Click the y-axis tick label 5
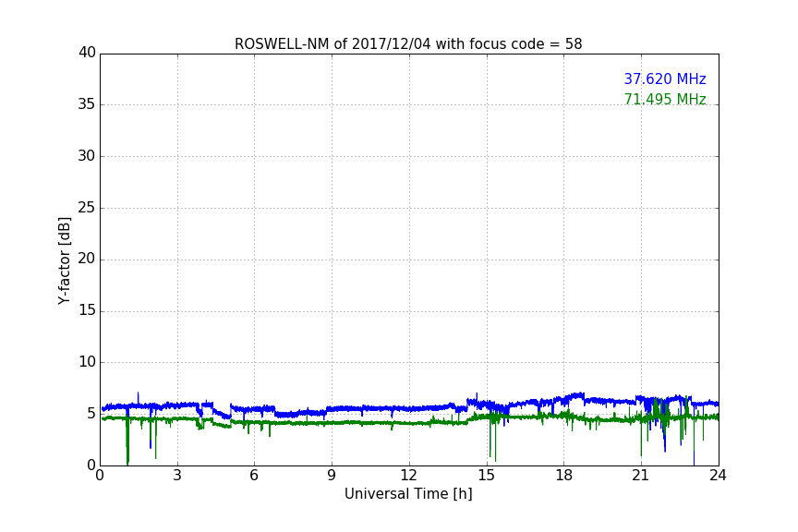This screenshot has height=532, width=798. click(x=91, y=414)
